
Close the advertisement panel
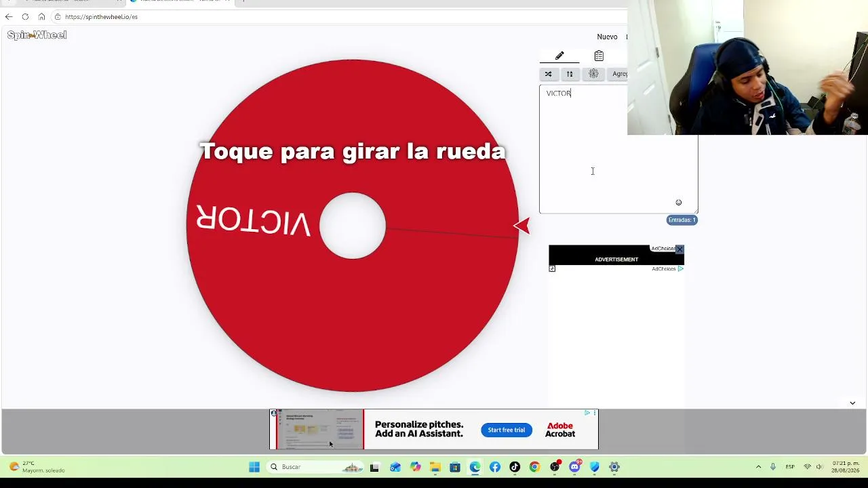(x=679, y=249)
